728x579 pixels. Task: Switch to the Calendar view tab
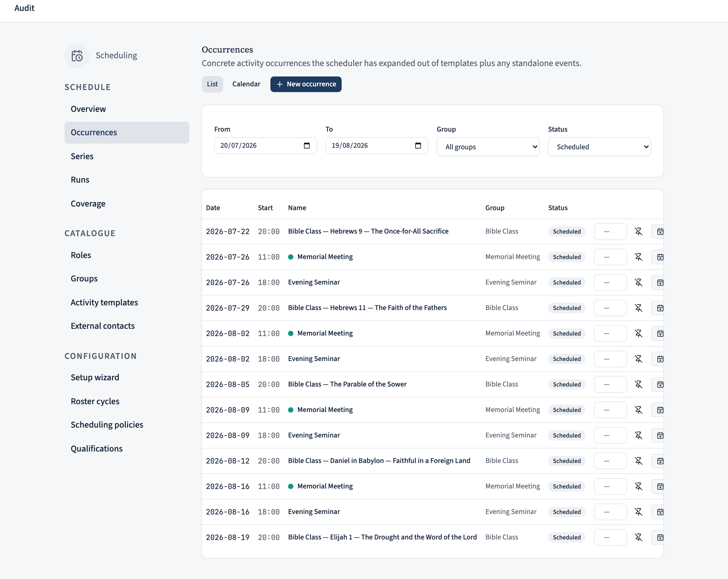coord(246,84)
